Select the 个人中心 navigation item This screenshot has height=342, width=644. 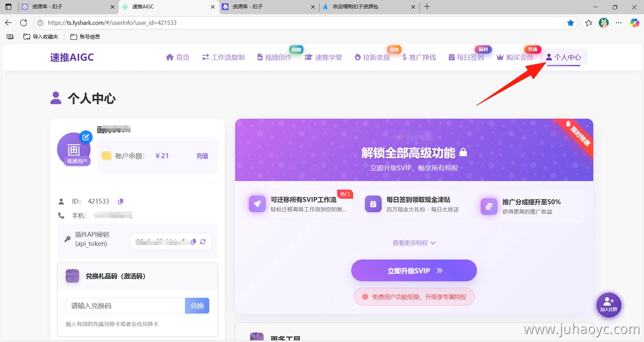(563, 57)
